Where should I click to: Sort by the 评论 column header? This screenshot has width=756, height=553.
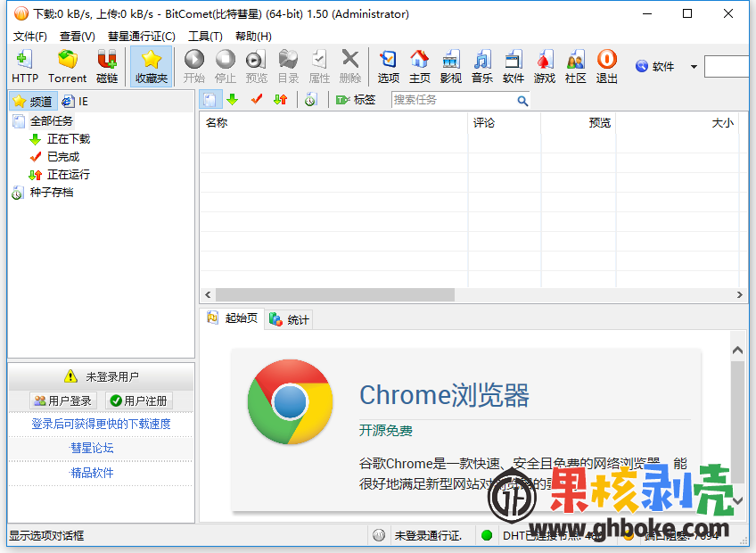pyautogui.click(x=505, y=122)
